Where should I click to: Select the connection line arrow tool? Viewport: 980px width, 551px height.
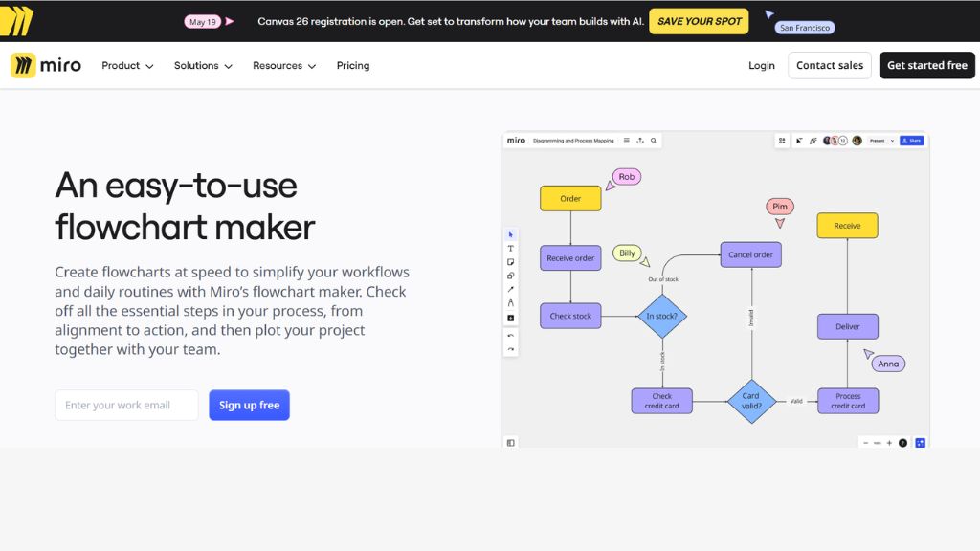pos(511,289)
